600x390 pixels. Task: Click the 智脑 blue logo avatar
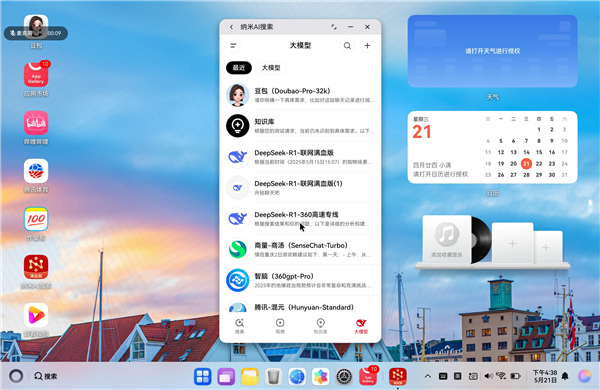238,280
